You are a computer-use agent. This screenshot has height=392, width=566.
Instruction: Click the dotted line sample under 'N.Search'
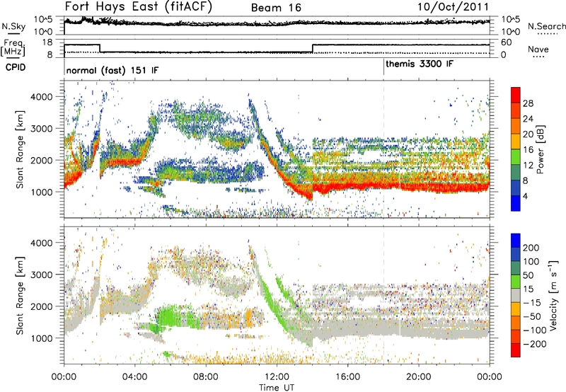(548, 33)
